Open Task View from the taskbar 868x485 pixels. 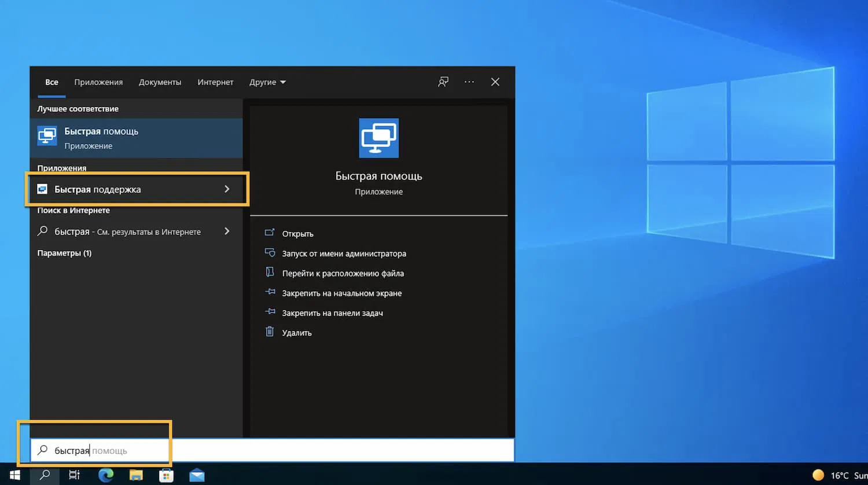point(75,475)
